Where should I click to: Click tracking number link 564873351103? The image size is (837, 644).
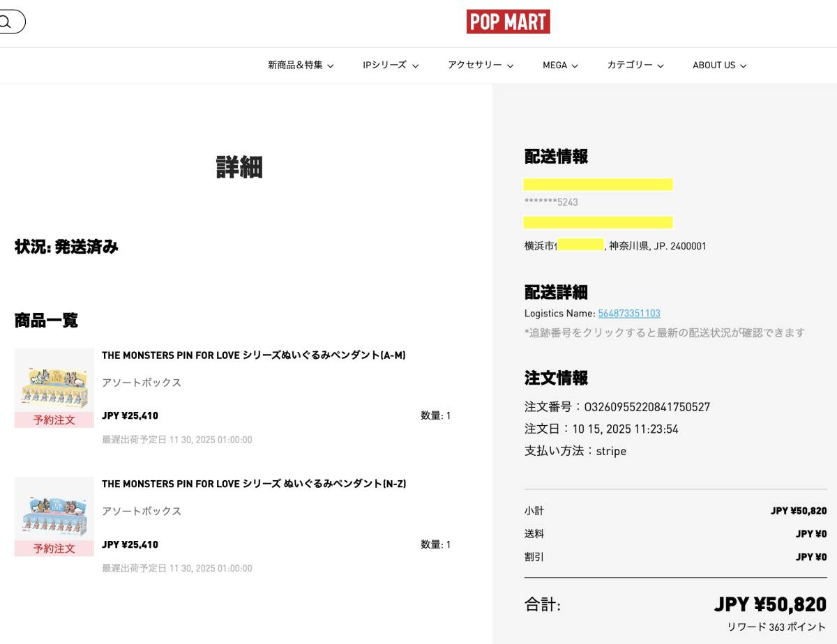point(628,314)
